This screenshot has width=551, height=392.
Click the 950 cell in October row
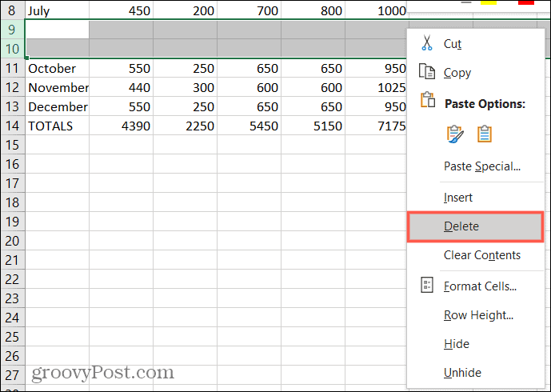click(376, 68)
